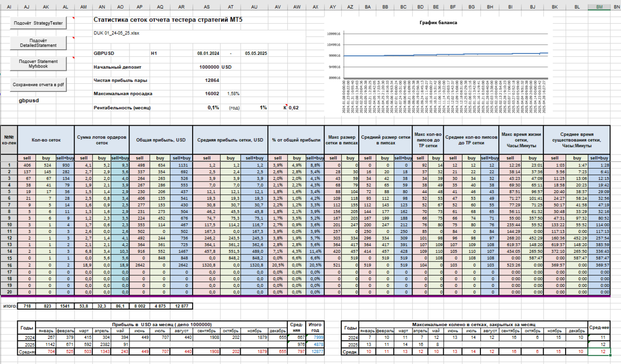
Task: Select the total profit cell '1131'
Action: click(x=182, y=165)
